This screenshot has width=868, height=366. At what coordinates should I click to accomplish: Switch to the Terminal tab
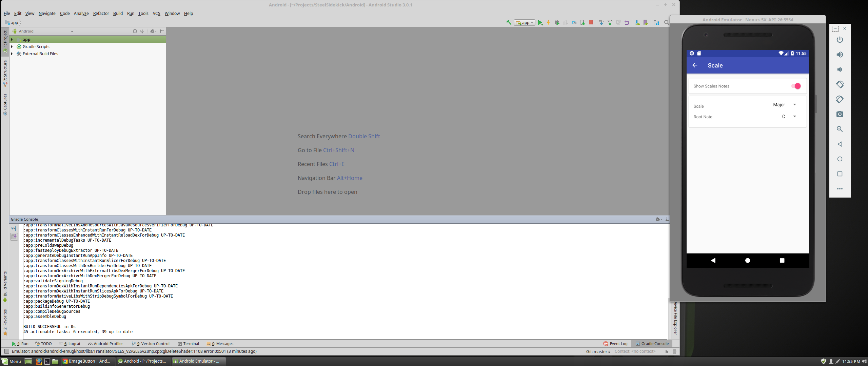click(189, 344)
